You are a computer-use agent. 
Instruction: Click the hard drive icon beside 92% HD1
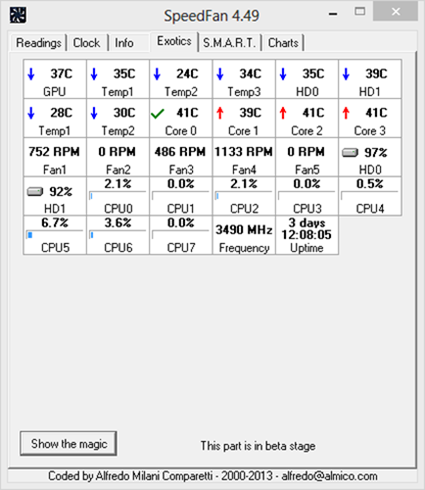point(35,192)
